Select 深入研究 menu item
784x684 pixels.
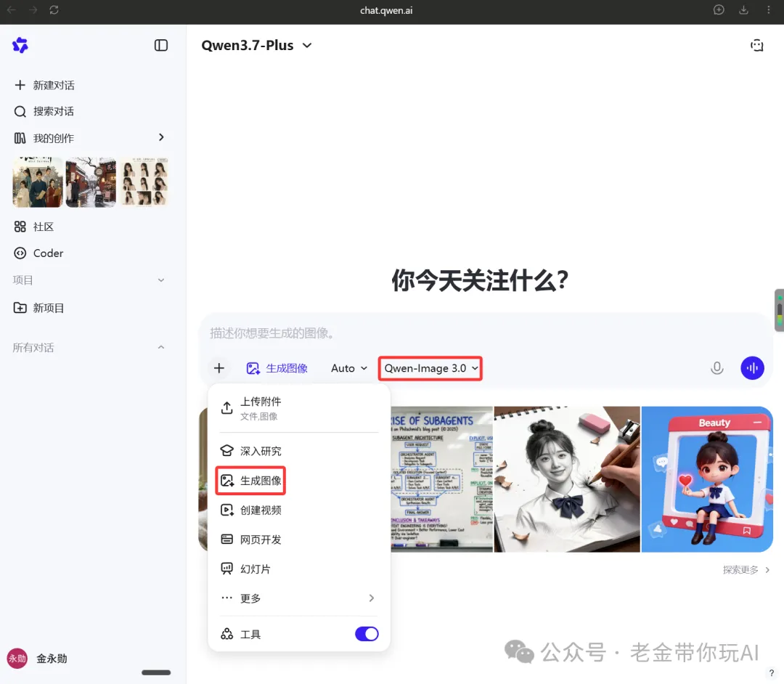pyautogui.click(x=299, y=451)
